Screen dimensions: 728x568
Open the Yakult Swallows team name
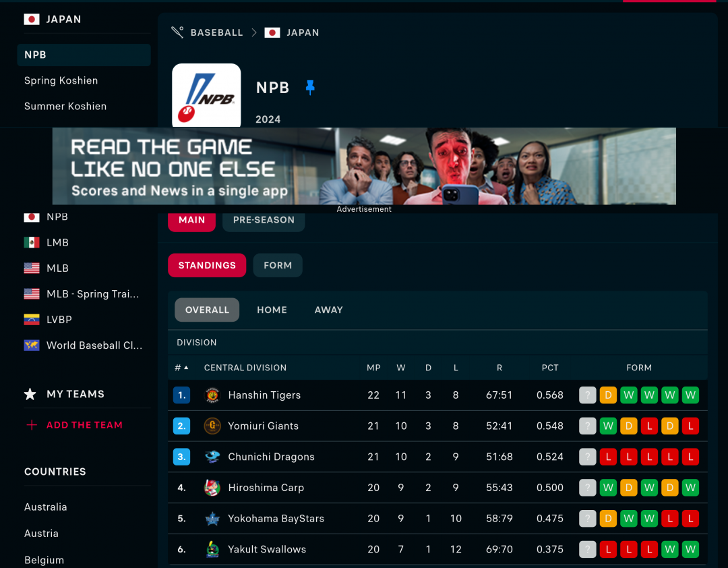click(x=267, y=549)
